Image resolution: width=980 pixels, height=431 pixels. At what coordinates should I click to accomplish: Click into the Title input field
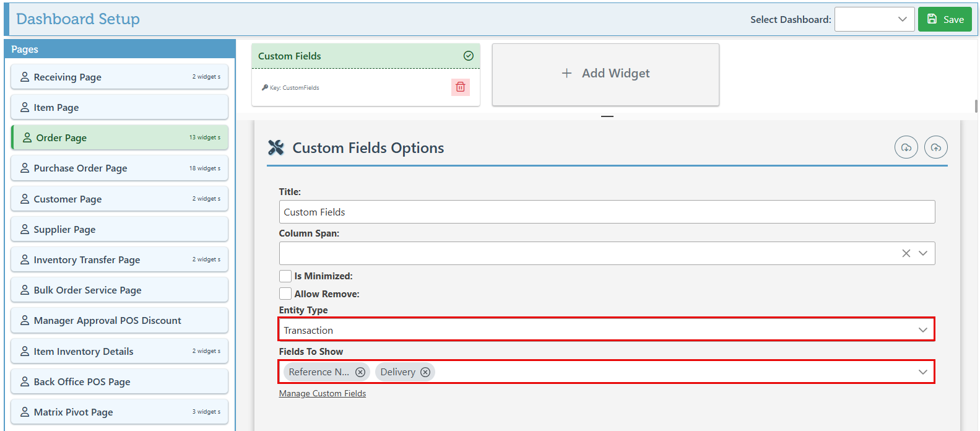(607, 212)
